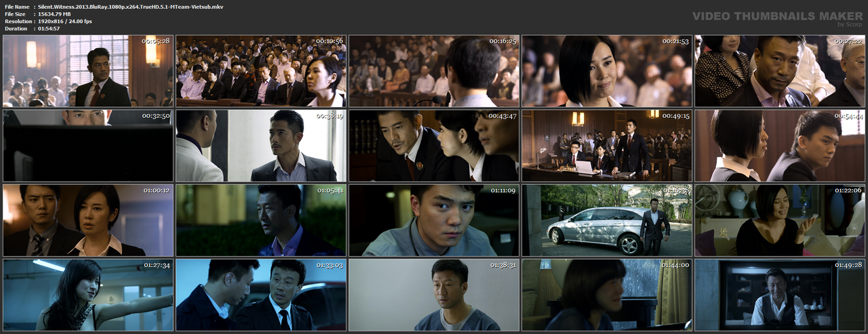The image size is (868, 334).
Task: Choose the thumbnail at 01:27:34
Action: click(88, 295)
